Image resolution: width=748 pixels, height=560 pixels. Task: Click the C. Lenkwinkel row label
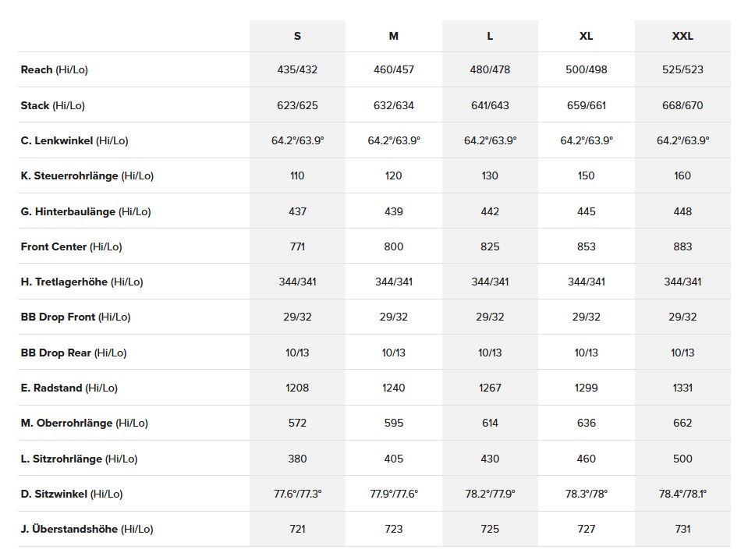tap(74, 140)
